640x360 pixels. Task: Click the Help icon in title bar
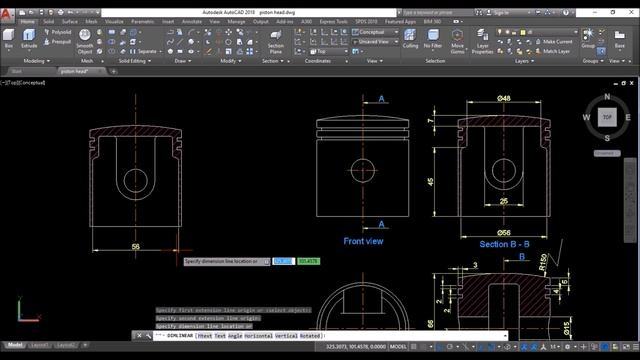[566, 13]
